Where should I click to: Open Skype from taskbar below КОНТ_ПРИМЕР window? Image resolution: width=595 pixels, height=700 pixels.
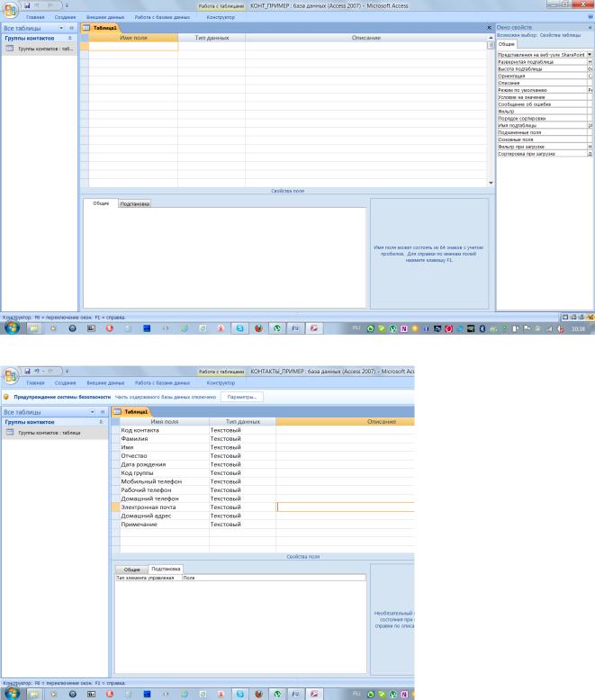(x=239, y=328)
